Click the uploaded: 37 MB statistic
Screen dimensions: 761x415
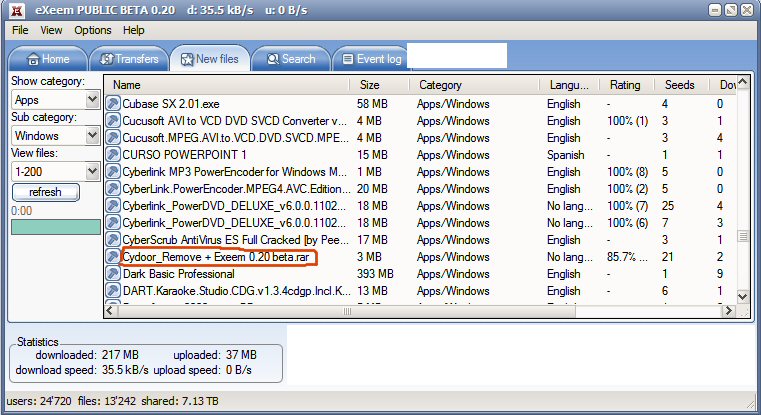(x=215, y=355)
